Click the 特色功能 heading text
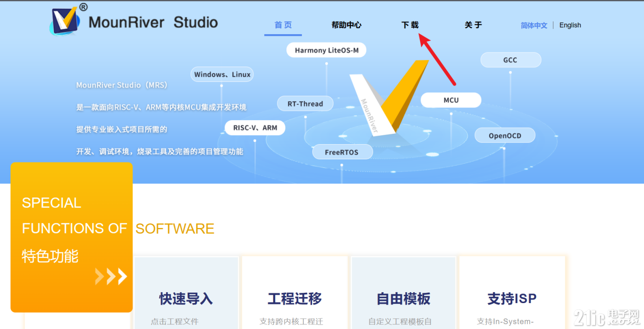This screenshot has height=329, width=644. [x=50, y=256]
